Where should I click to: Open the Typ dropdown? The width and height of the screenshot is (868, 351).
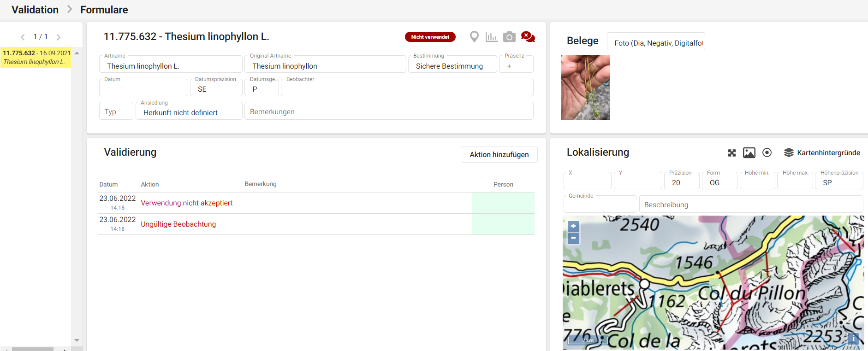click(116, 111)
